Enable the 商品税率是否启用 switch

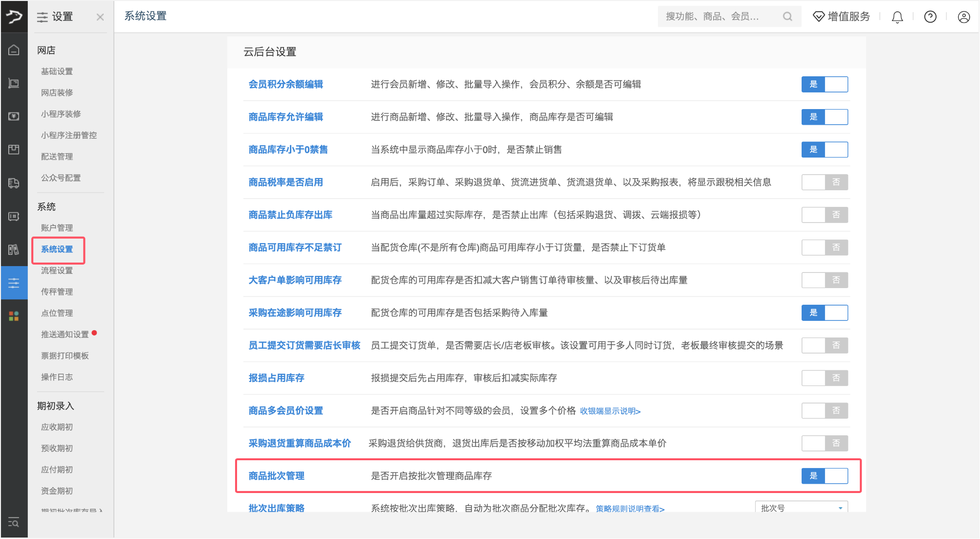pyautogui.click(x=824, y=182)
